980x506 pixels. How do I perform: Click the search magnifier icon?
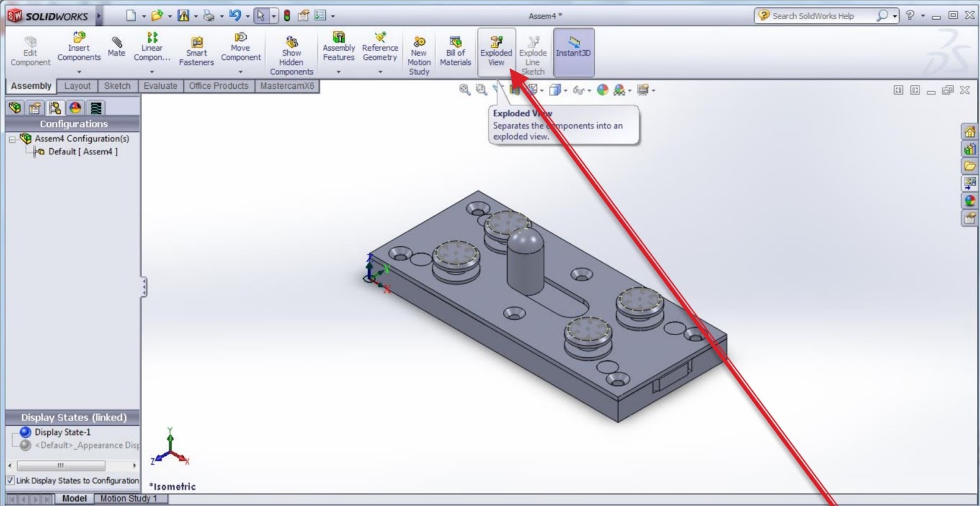(x=882, y=16)
